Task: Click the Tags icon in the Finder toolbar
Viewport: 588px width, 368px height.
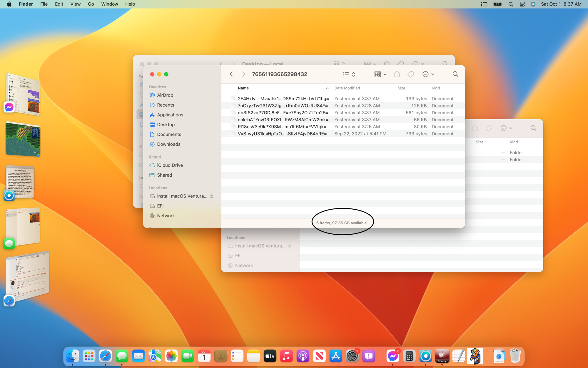Action: tap(411, 74)
